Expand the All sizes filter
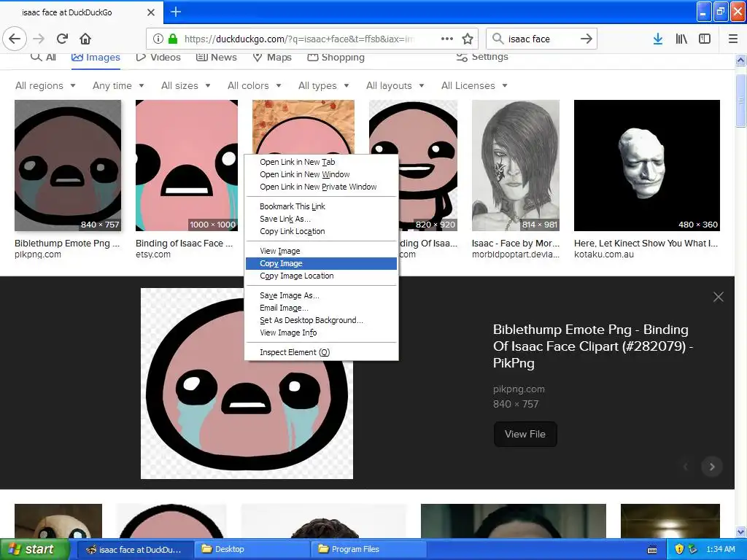The height and width of the screenshot is (560, 747). [x=186, y=86]
